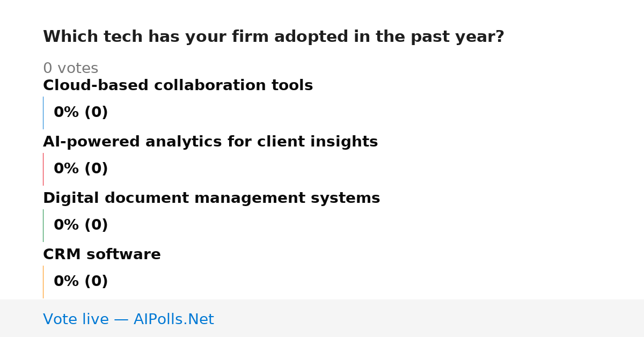The image size is (644, 337).
Task: Select the Cloud-based collaboration tools option
Action: coord(178,85)
